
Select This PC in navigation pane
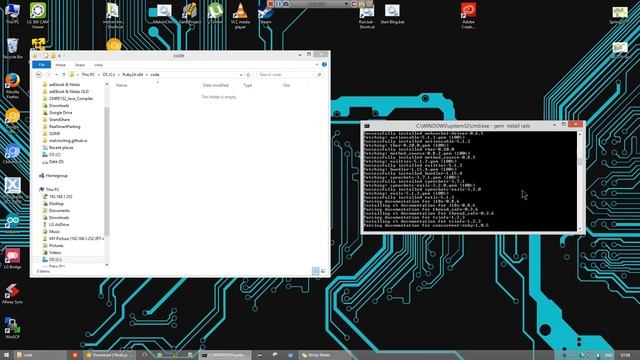tap(52, 189)
